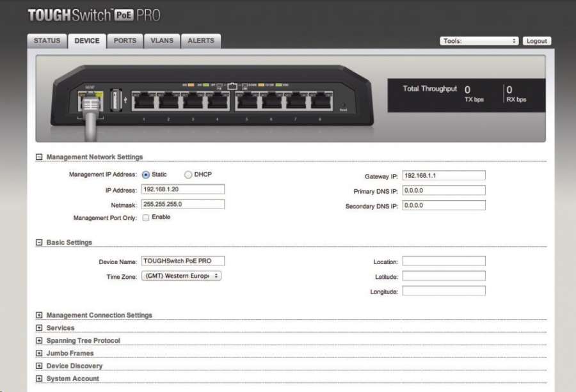This screenshot has width=576, height=392.
Task: Select Static management IP mode
Action: tap(146, 175)
